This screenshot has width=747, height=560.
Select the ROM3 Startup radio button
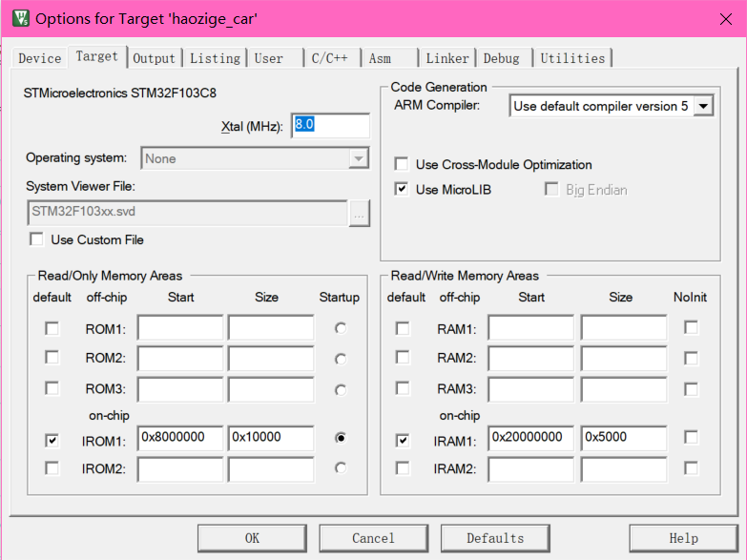click(x=341, y=390)
